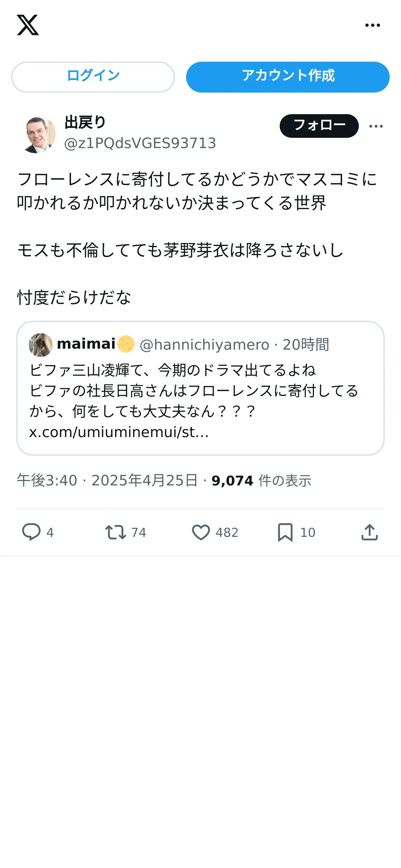401x868 pixels.
Task: Open the top-right more options menu
Action: pyautogui.click(x=373, y=25)
